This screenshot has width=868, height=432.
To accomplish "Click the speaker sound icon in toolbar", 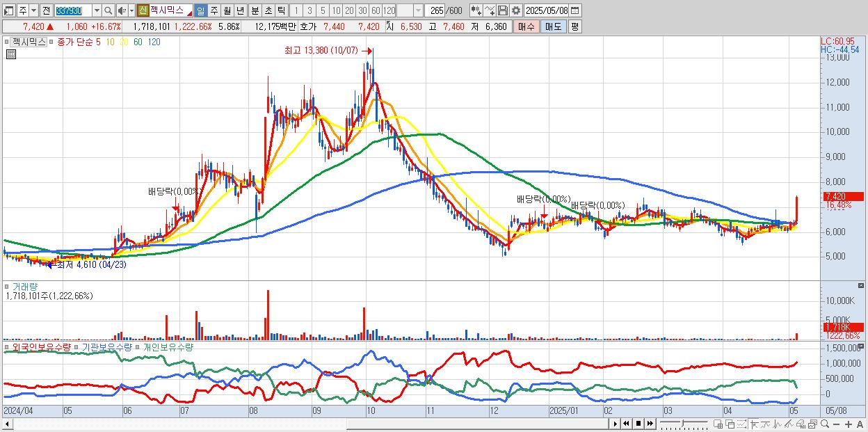I will point(122,10).
